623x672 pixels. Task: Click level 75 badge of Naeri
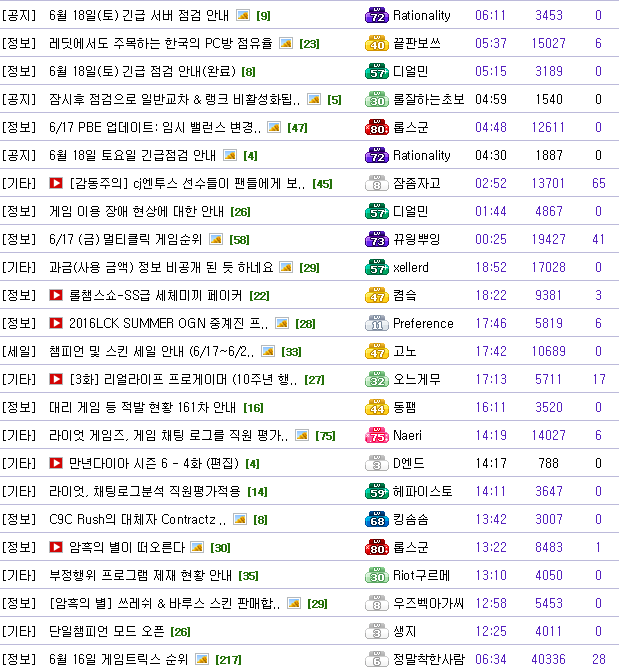pyautogui.click(x=377, y=436)
